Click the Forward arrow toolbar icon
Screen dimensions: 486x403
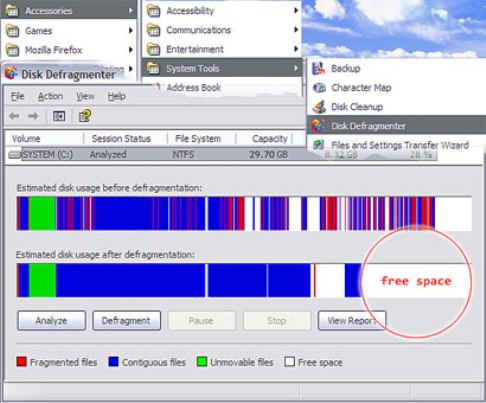click(x=33, y=116)
